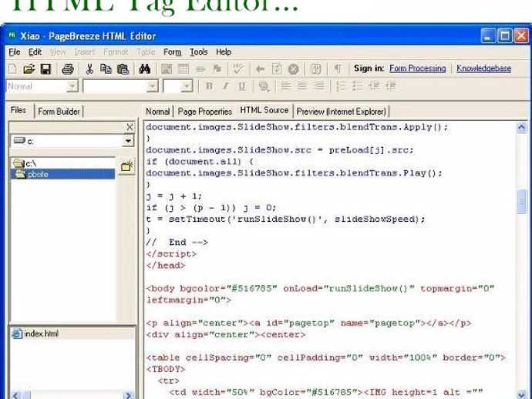Apply underline formatting
Screen dimensions: 532x399
(x=242, y=86)
